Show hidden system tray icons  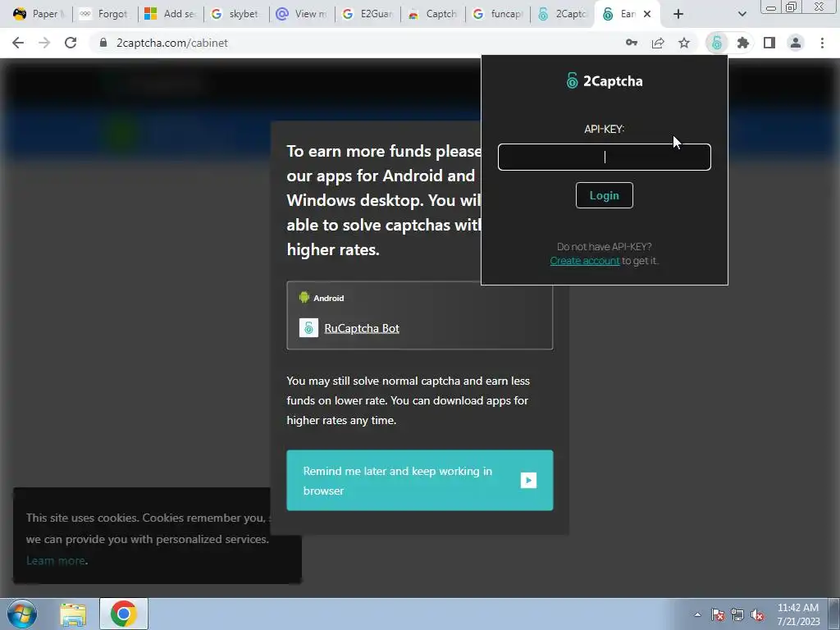pyautogui.click(x=697, y=614)
